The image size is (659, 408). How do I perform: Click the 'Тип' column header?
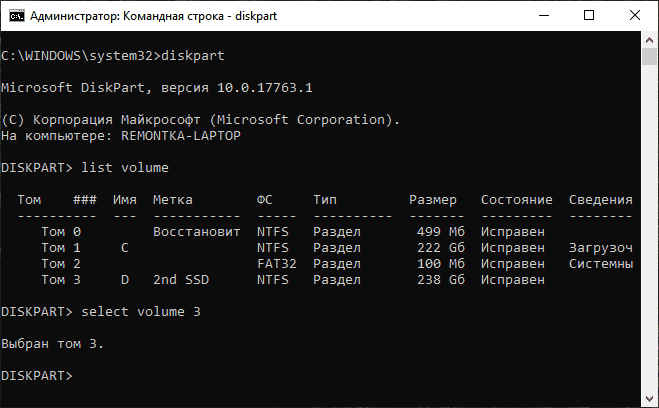pyautogui.click(x=325, y=200)
